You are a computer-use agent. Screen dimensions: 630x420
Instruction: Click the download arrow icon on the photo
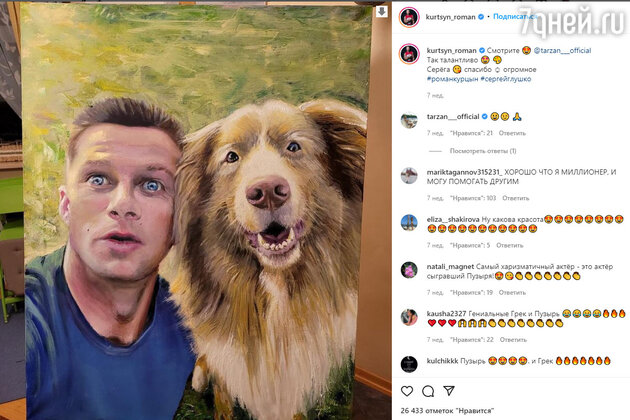(381, 13)
